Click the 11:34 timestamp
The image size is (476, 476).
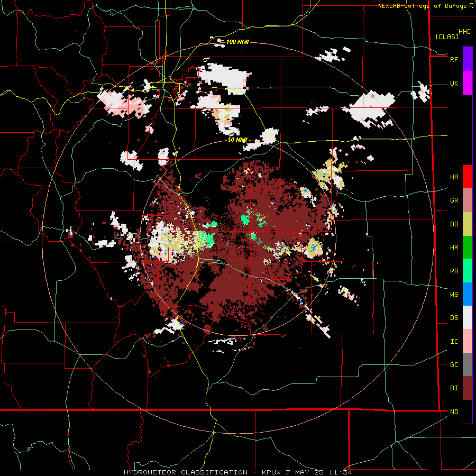coord(340,472)
